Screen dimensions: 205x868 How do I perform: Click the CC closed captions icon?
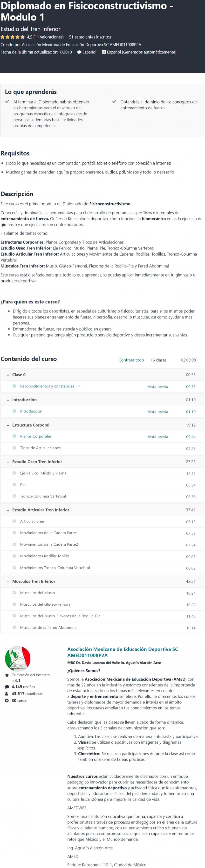click(x=104, y=52)
